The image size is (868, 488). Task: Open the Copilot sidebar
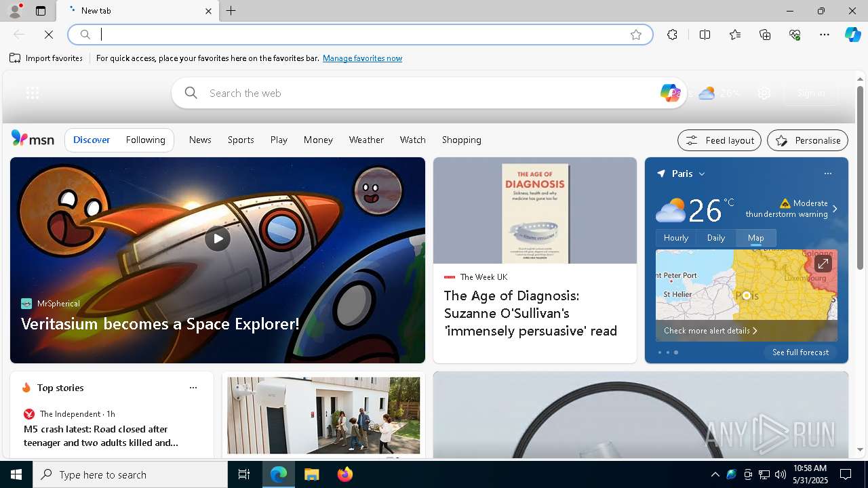pos(852,35)
